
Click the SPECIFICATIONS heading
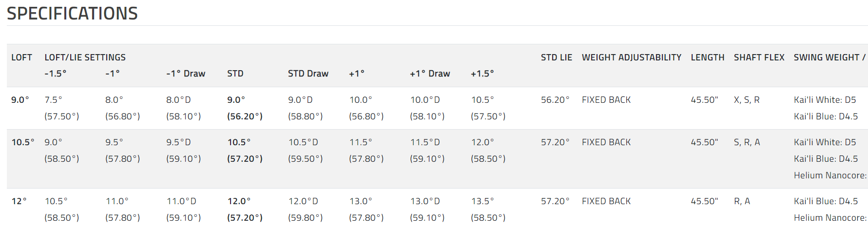pos(72,14)
